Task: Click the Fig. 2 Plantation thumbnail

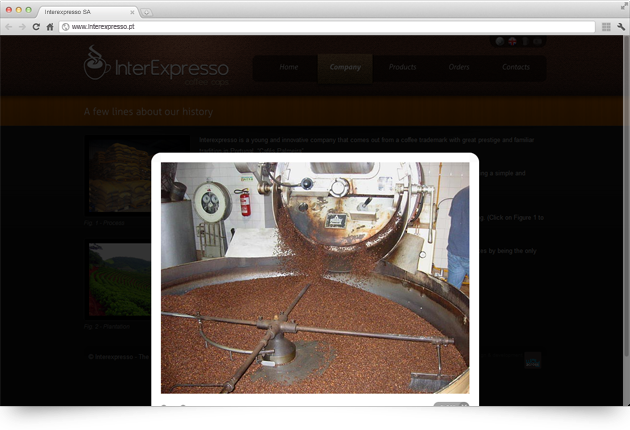Action: tap(119, 279)
